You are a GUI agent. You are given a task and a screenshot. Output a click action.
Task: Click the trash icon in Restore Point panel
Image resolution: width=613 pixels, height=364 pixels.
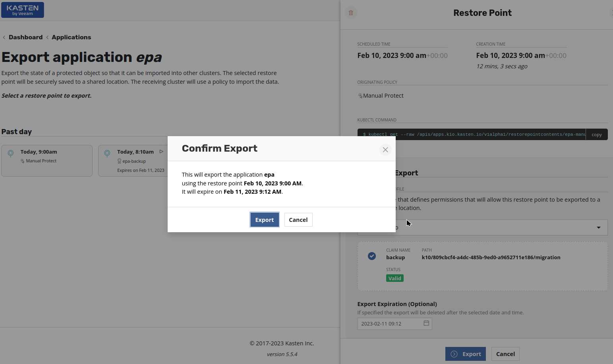351,13
